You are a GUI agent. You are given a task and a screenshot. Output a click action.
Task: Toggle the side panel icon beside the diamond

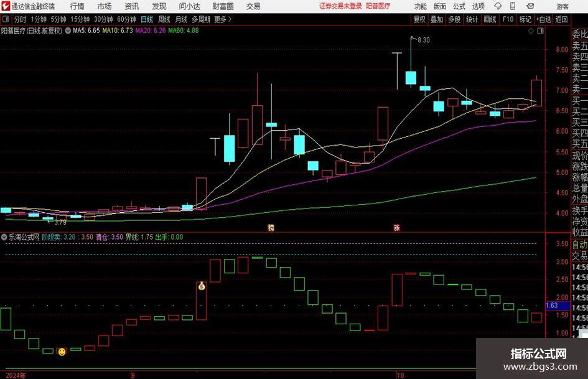(x=540, y=31)
